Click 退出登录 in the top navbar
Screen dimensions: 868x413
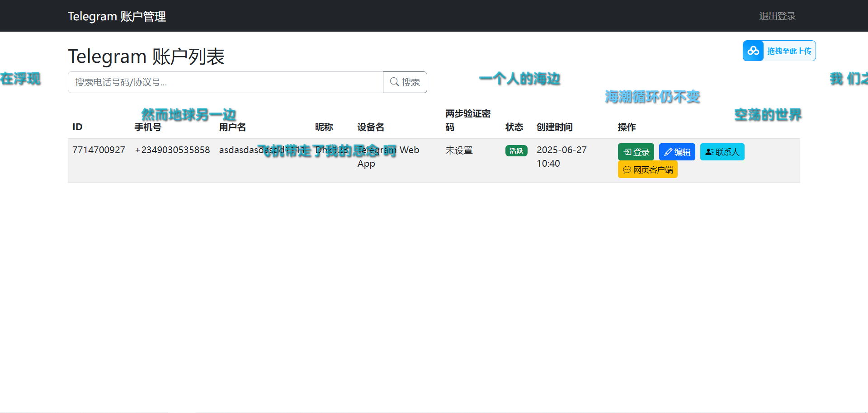tap(777, 16)
